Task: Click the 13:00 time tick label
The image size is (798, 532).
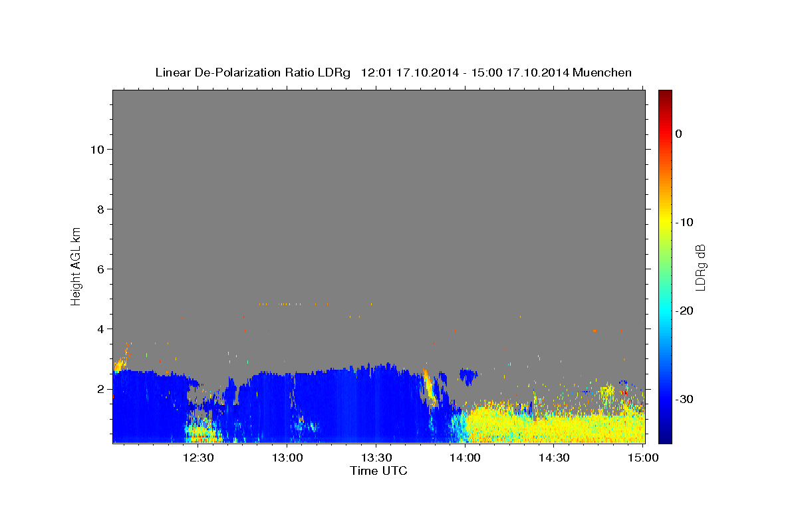Action: (x=287, y=458)
